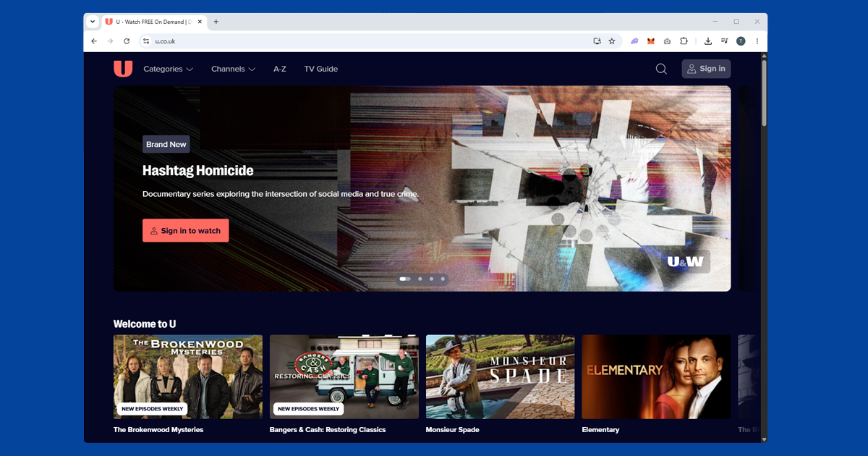Open the tab search dropdown arrow
This screenshot has height=456, width=868.
click(x=93, y=22)
